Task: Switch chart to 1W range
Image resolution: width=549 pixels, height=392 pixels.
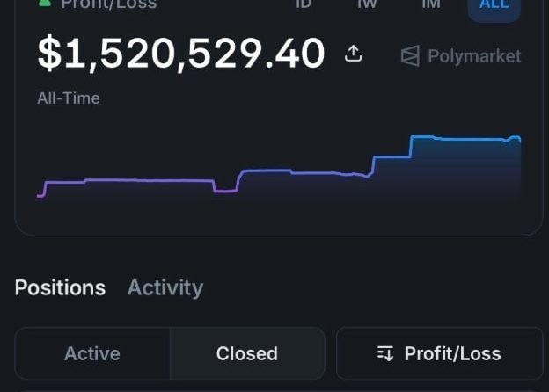Action: (367, 4)
